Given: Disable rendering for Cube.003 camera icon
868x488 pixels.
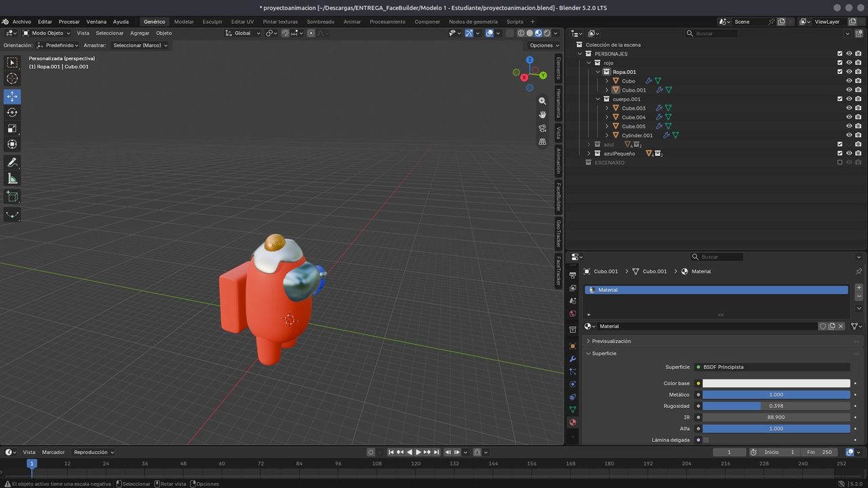Looking at the screenshot, I should [859, 108].
